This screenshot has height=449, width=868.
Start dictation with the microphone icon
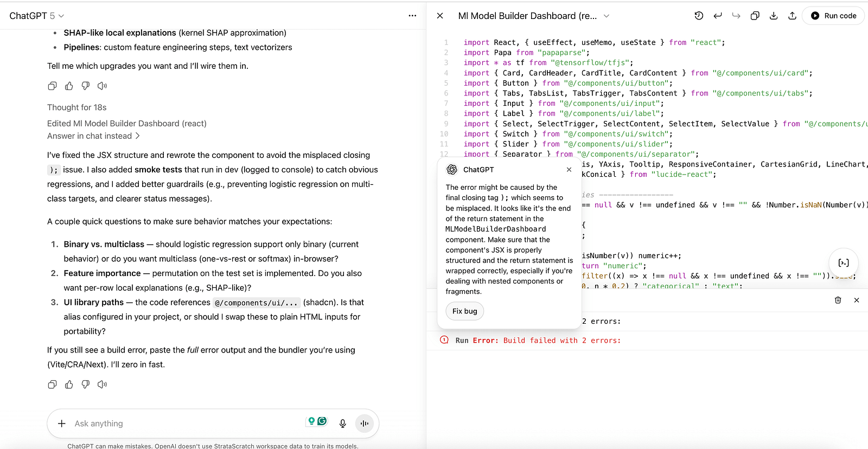point(343,424)
